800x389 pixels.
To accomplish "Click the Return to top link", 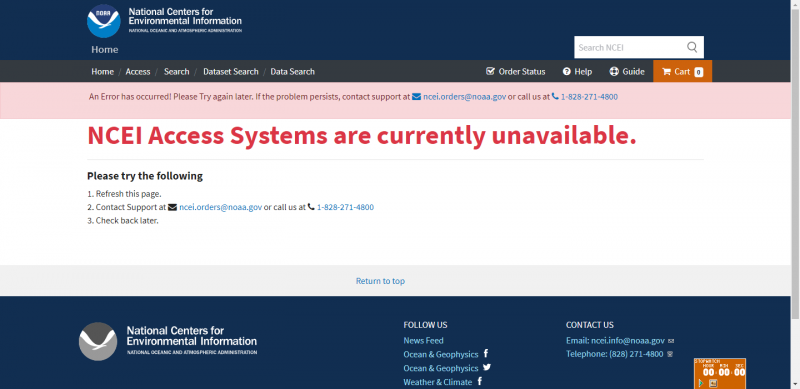I will coord(380,281).
